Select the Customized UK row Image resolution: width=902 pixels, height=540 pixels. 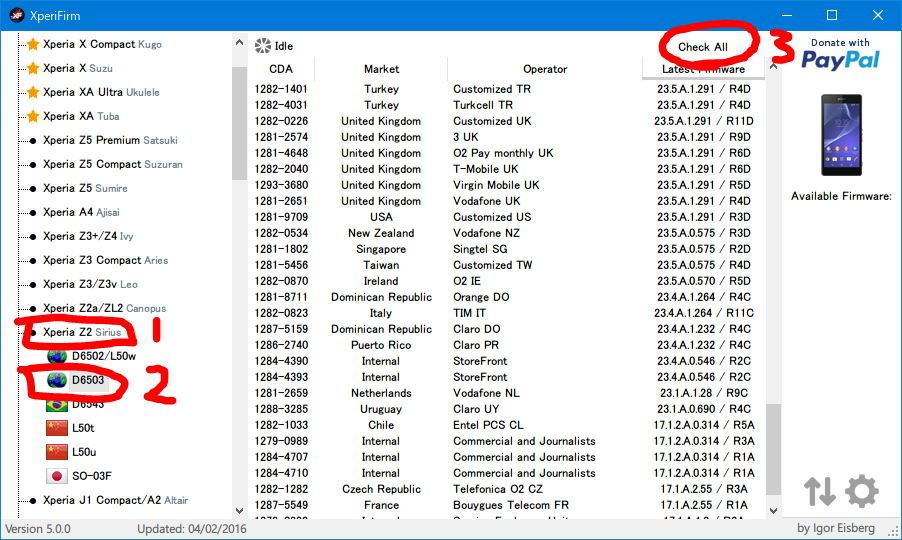(507, 121)
